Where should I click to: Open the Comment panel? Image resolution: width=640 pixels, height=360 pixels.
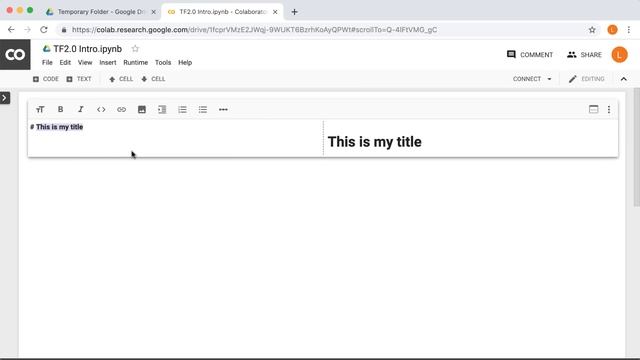pos(529,54)
